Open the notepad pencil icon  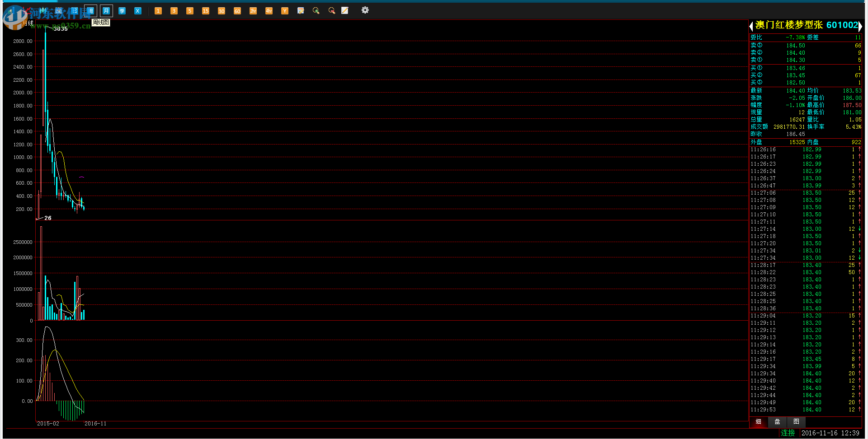[345, 10]
